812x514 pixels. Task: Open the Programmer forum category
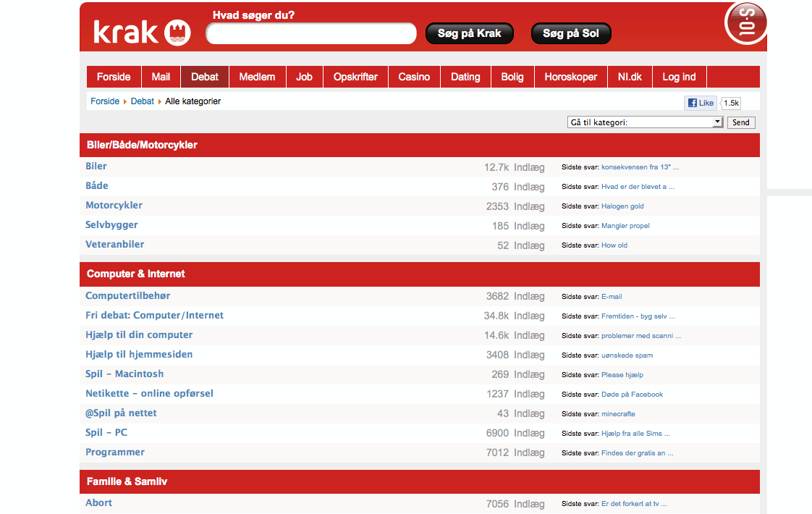115,452
